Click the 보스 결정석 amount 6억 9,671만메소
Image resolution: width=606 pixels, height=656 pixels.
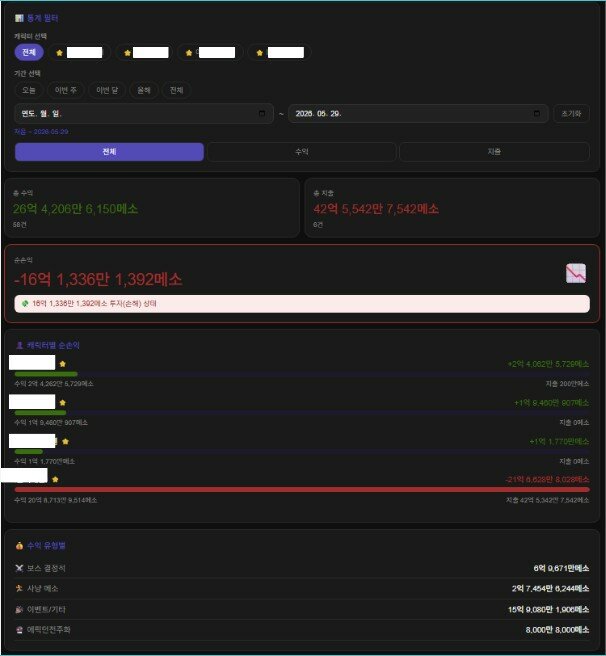tap(561, 568)
